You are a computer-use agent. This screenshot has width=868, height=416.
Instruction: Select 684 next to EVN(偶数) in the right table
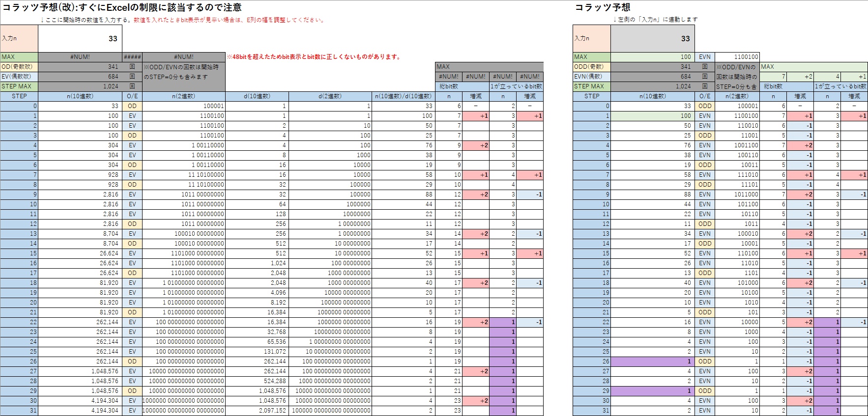[653, 77]
